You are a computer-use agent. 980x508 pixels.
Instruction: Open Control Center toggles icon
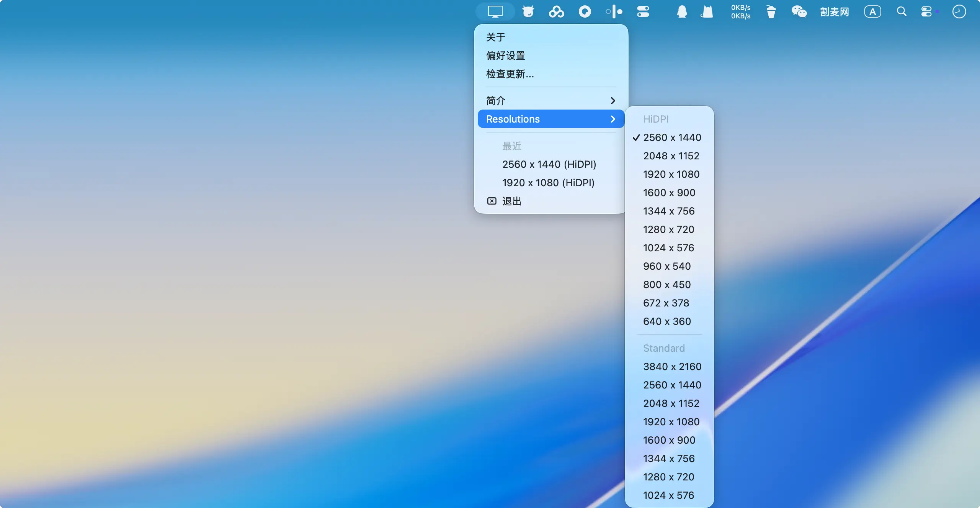point(926,11)
